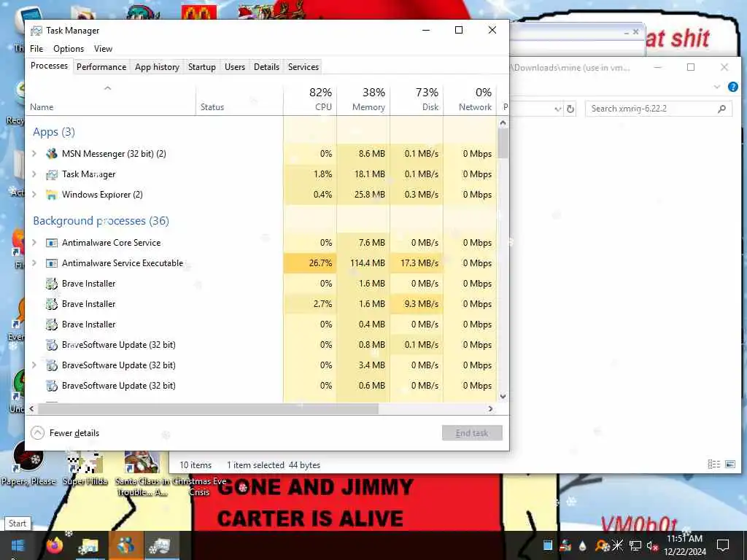The width and height of the screenshot is (747, 560).
Task: Switch Explorer to details view icon
Action: click(x=713, y=464)
